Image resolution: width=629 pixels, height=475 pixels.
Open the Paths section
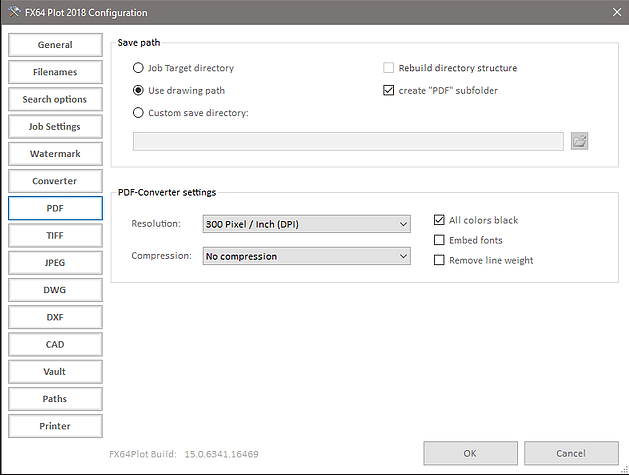[x=55, y=399]
